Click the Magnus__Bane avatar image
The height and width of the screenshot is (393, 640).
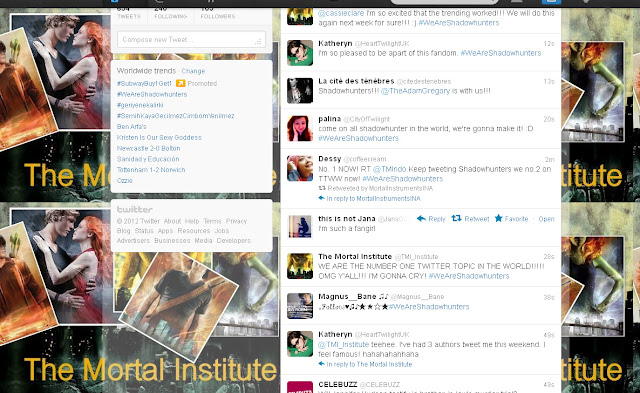[x=300, y=306]
